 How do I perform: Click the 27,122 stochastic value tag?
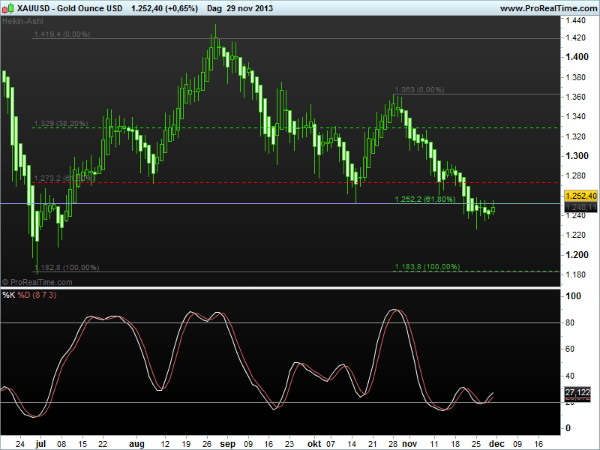point(579,394)
